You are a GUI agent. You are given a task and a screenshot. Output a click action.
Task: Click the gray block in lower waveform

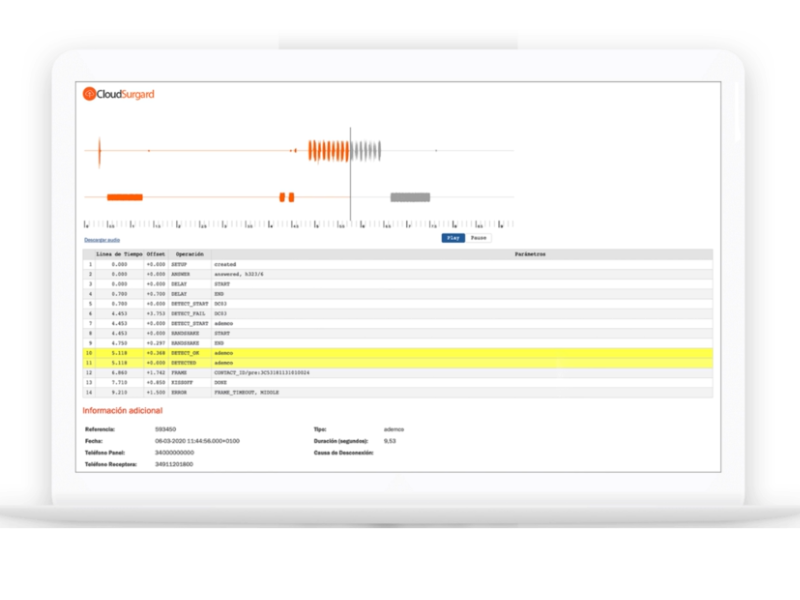tap(409, 197)
